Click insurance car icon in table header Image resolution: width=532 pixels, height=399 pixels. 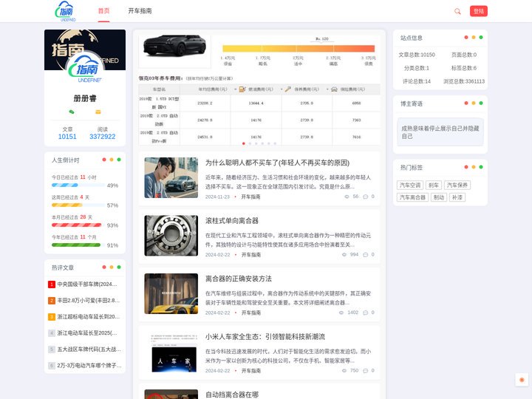(x=334, y=89)
